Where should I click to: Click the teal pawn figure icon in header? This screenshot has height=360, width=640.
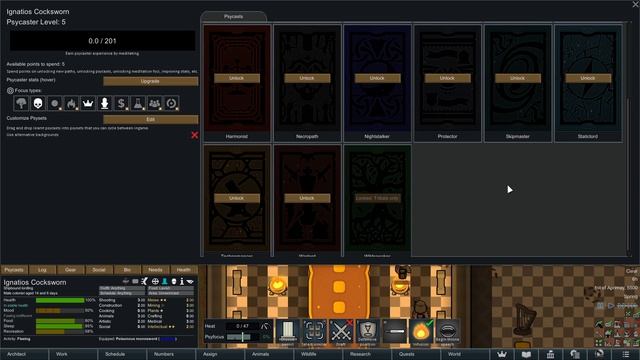pos(165,281)
